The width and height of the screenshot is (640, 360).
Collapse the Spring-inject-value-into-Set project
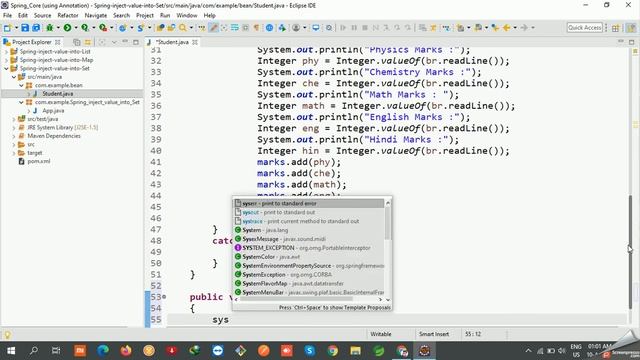6,69
